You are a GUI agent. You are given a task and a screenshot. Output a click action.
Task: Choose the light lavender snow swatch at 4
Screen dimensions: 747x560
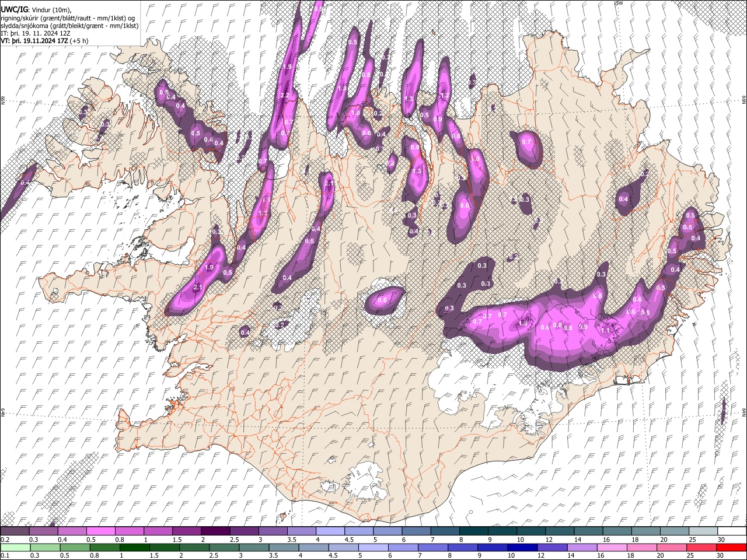330,531
